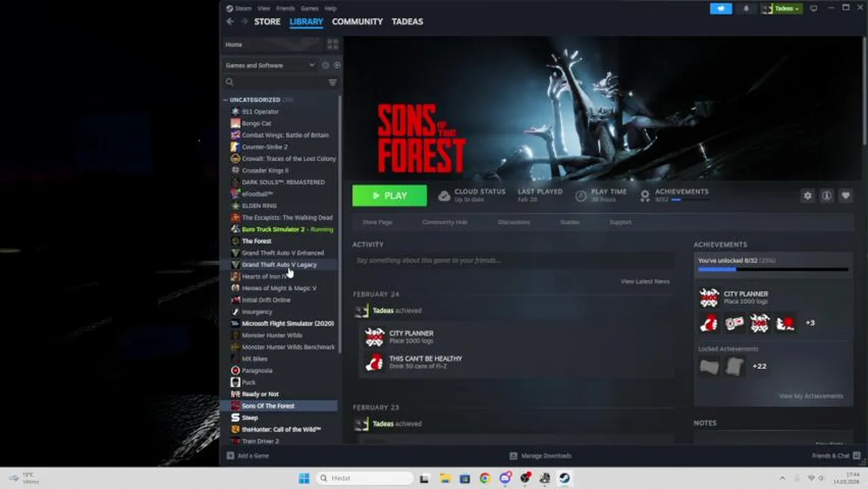Open the Support link
This screenshot has width=868, height=489.
coord(620,222)
